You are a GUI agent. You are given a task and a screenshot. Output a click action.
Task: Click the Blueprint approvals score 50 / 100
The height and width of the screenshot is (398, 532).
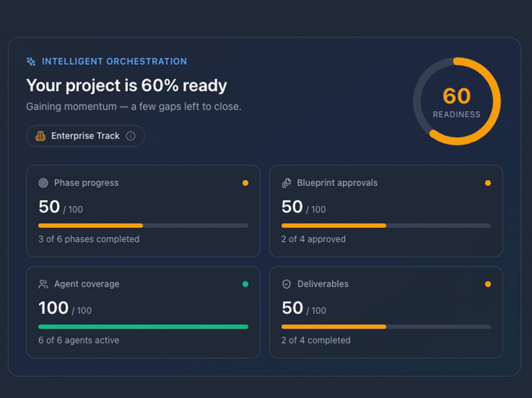[304, 207]
